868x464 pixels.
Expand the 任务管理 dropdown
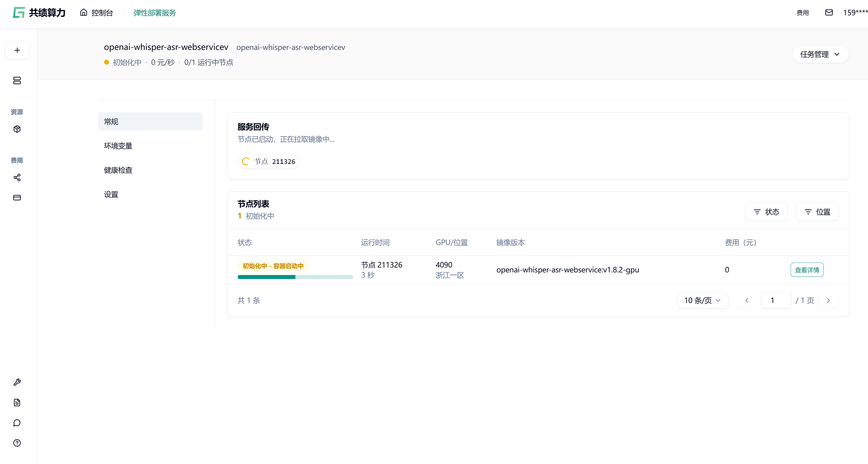coord(820,54)
